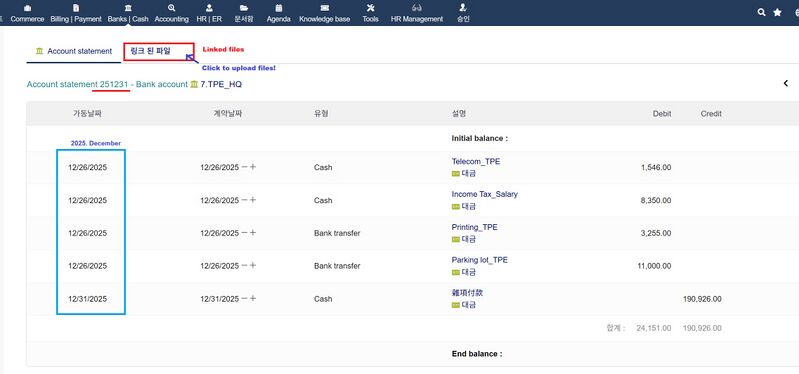Screen dimensions: 799x374
Task: Click the End balance label
Action: click(477, 354)
